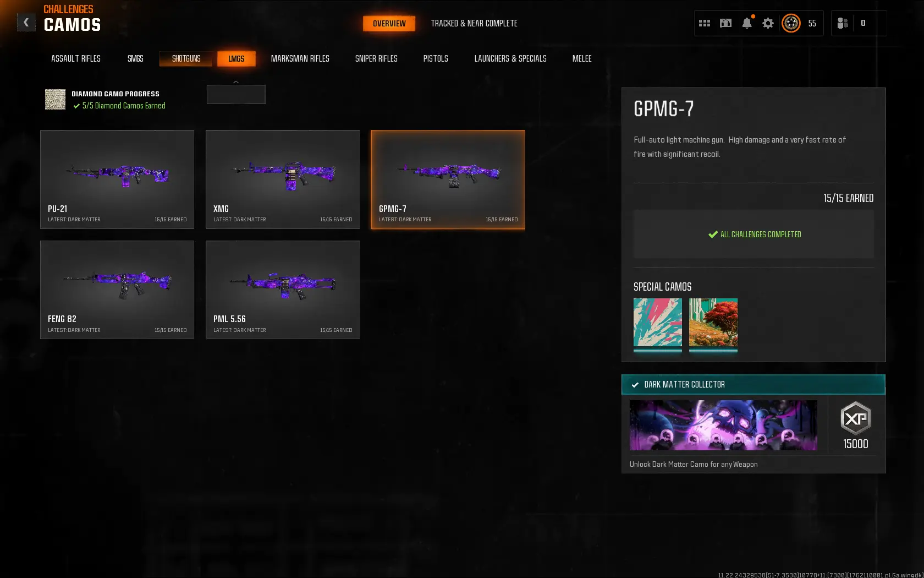The width and height of the screenshot is (924, 578).
Task: Open the Tracked & Near Complete view
Action: pyautogui.click(x=474, y=23)
